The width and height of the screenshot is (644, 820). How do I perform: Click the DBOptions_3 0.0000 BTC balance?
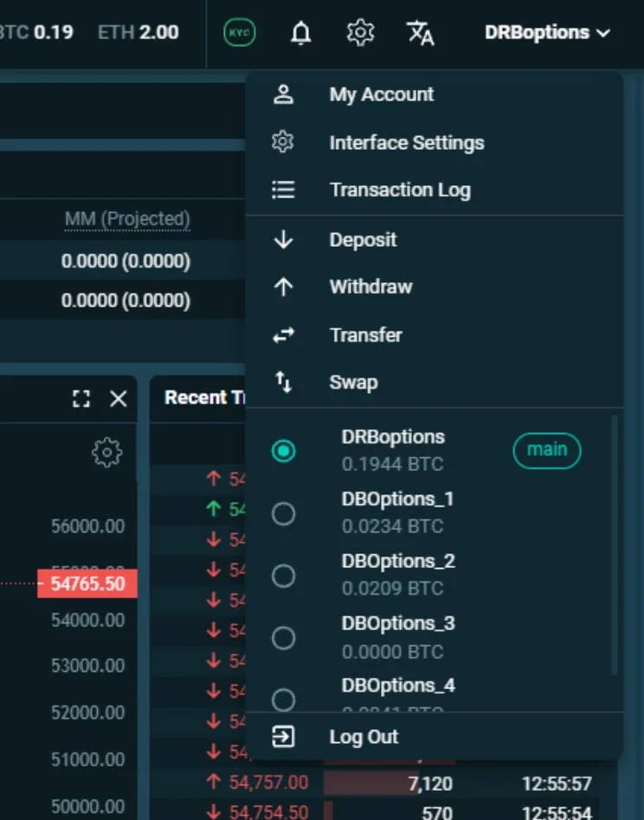(x=393, y=652)
